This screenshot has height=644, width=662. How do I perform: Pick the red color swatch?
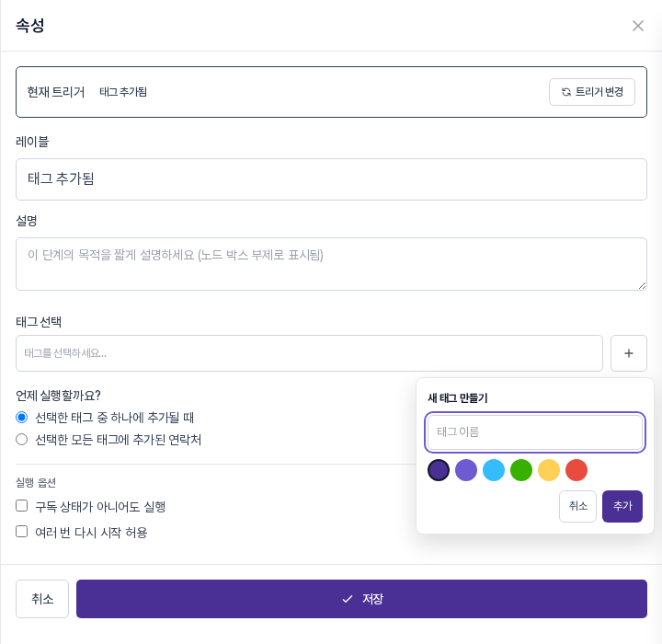coord(576,470)
